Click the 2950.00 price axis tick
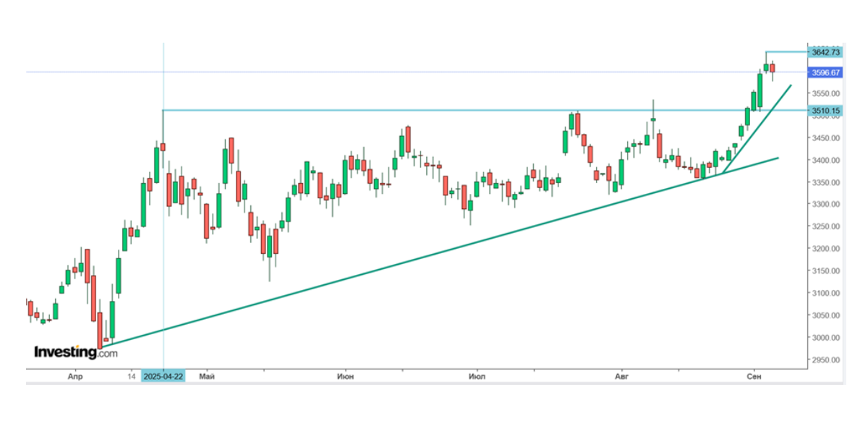868x434 pixels. point(825,359)
